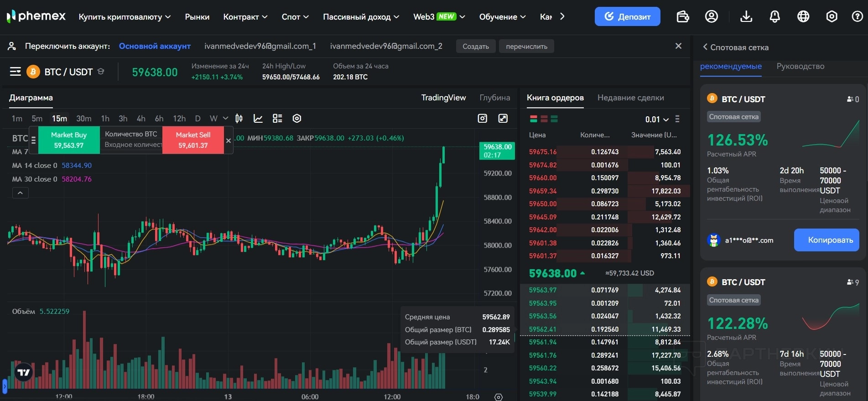Click the Market Buy button
The width and height of the screenshot is (868, 401).
click(x=69, y=140)
